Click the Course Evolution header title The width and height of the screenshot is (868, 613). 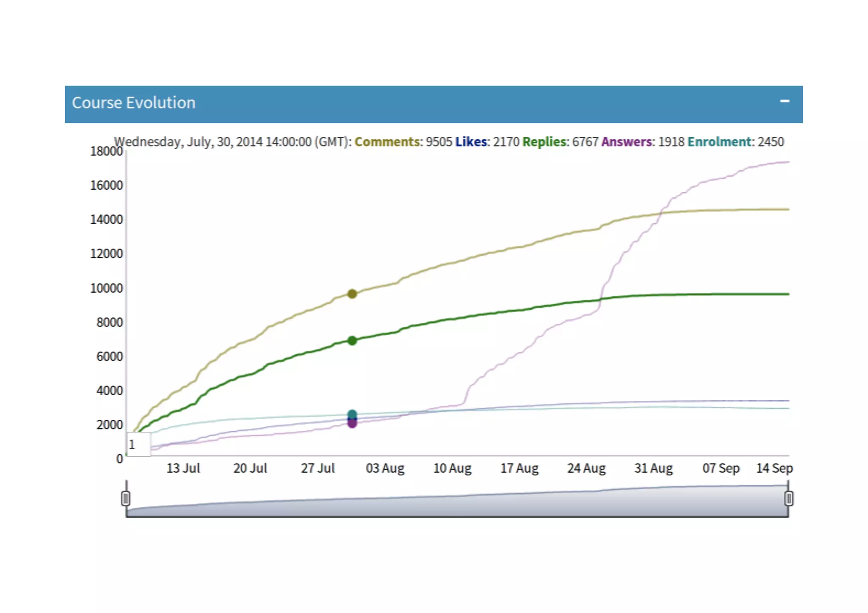(x=134, y=103)
